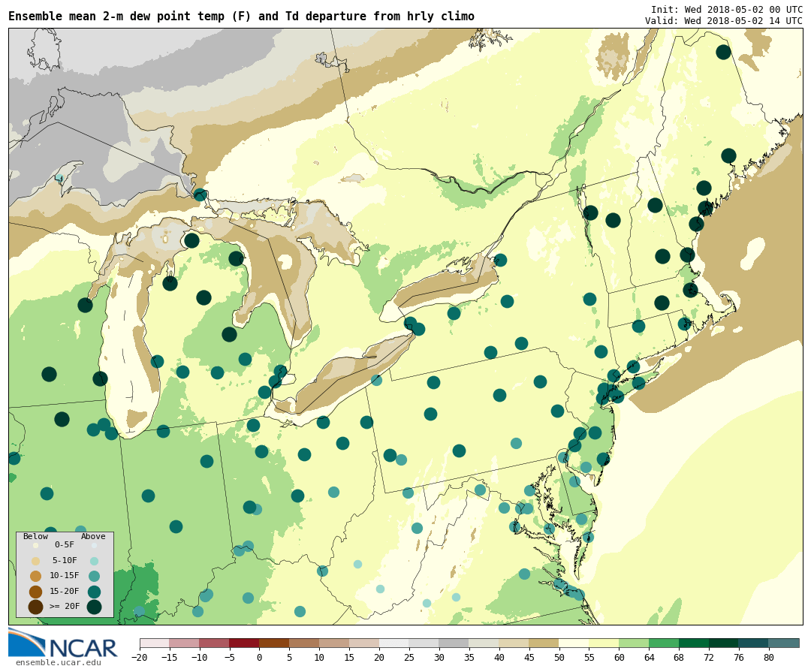Click the light aqua '5-10F' above legend circle
Screen dimensions: 811x672
[94, 561]
